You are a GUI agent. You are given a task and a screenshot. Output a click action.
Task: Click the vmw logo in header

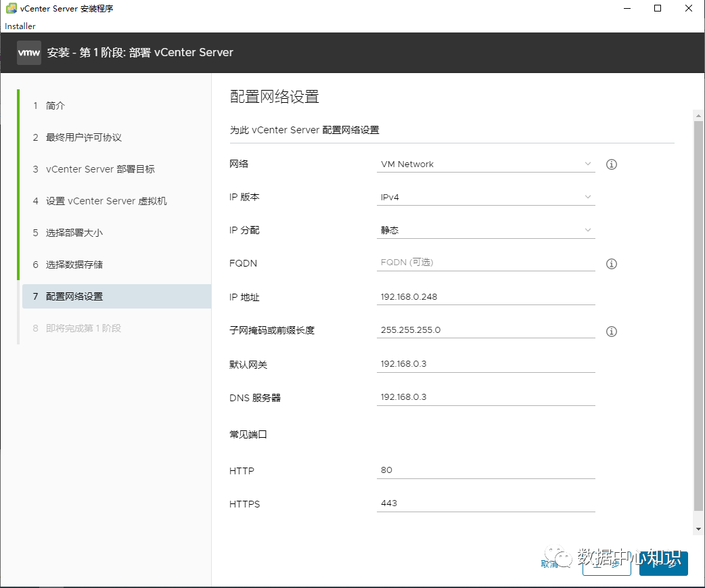click(29, 53)
